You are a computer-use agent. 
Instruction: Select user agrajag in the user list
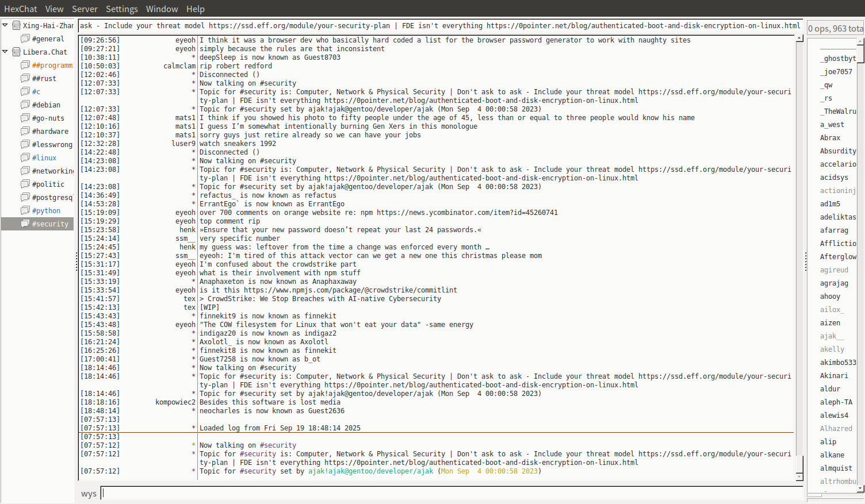tap(834, 283)
